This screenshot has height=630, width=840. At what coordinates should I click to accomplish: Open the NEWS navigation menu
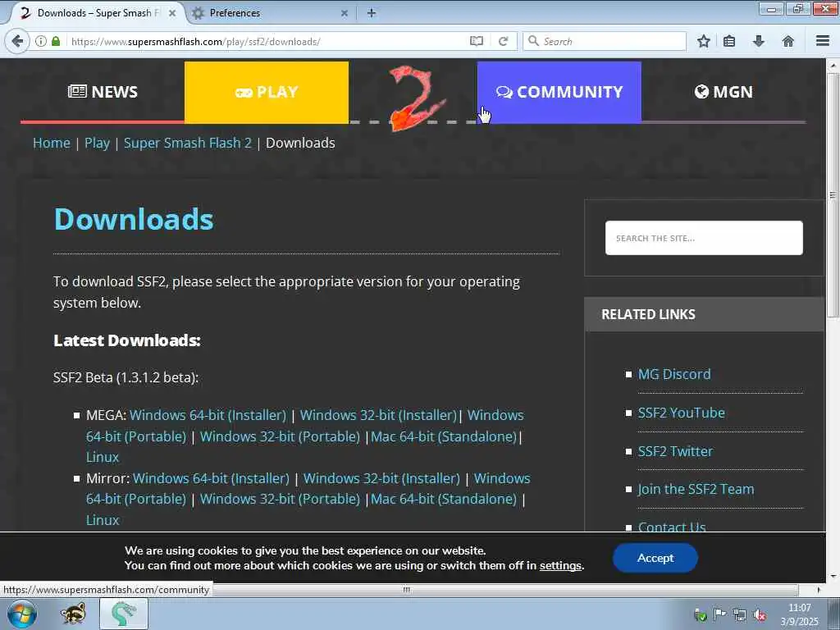point(103,92)
